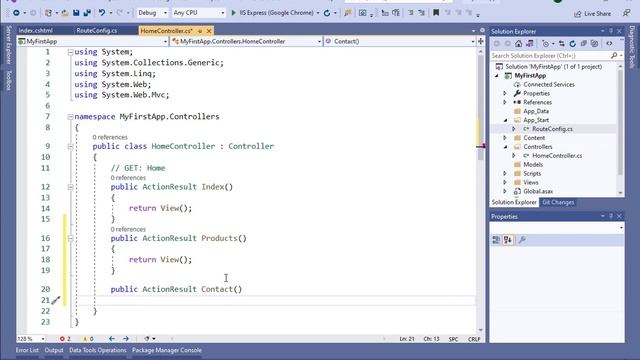Click the Alphabetical sort icon in Properties

508,240
